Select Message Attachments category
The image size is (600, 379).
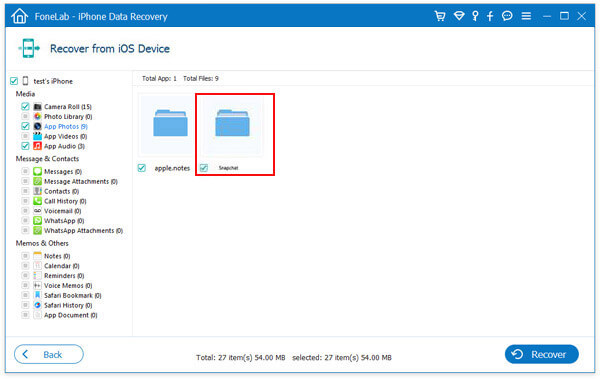81,181
